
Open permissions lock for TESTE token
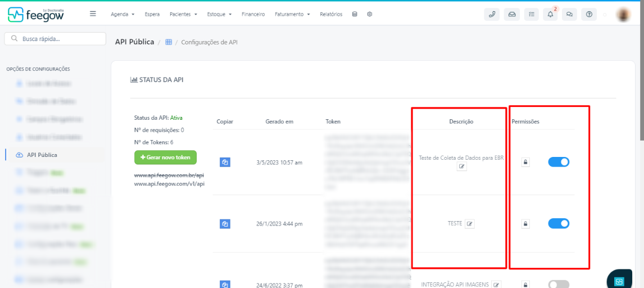pos(525,224)
